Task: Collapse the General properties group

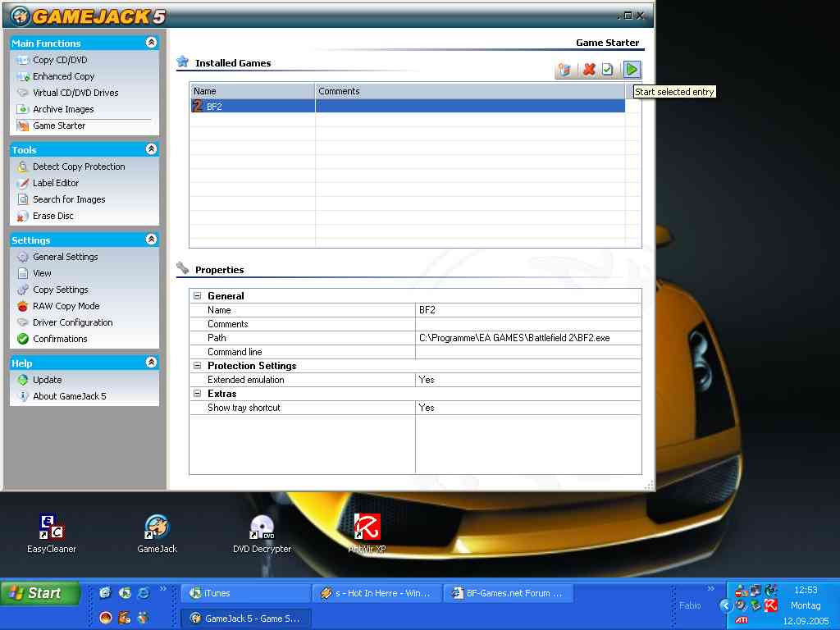Action: tap(197, 295)
